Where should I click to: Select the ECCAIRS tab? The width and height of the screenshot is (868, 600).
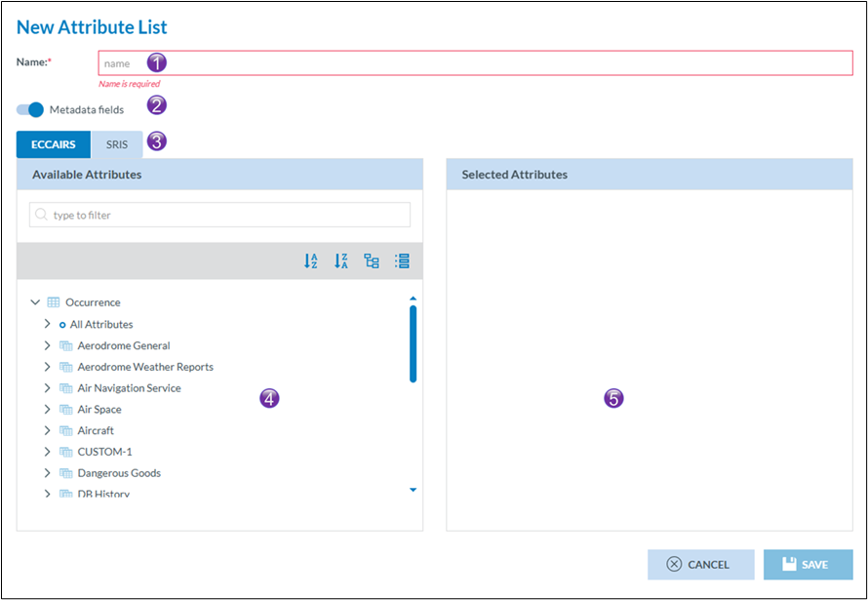coord(54,144)
